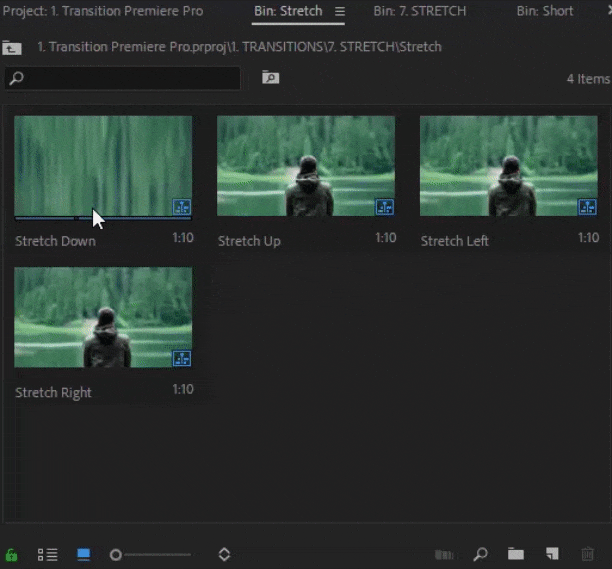Click the New Item icon
This screenshot has width=612, height=569.
[551, 554]
